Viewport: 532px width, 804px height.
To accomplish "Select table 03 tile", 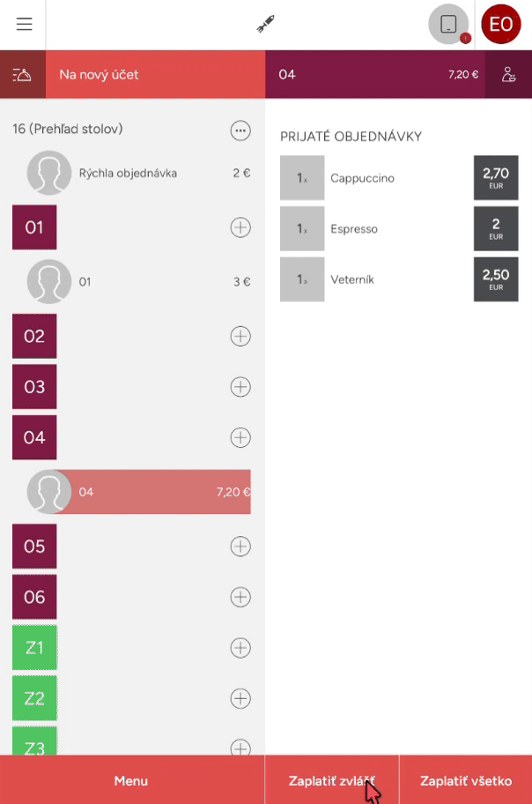I will click(x=34, y=387).
